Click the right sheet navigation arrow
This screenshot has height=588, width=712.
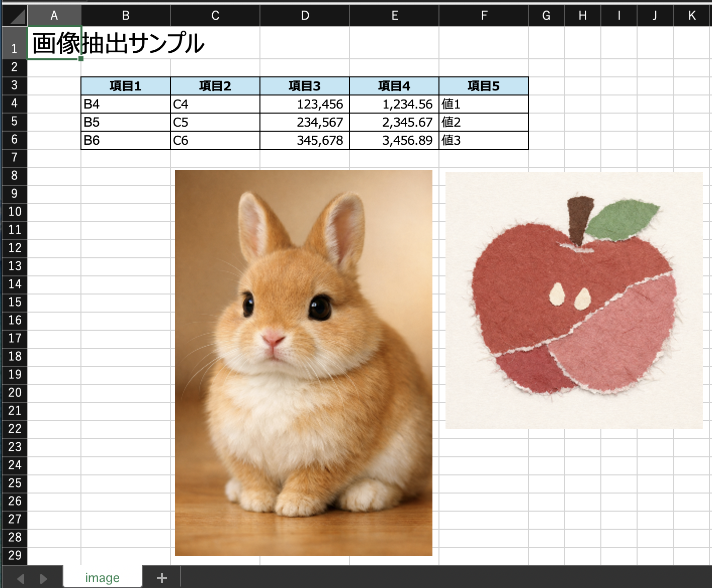pos(43,577)
